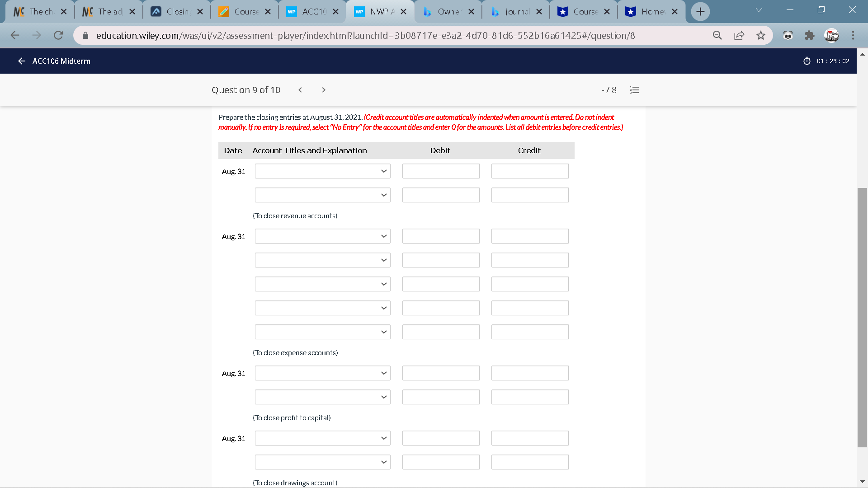Bookmark this page with the star icon
Image resolution: width=868 pixels, height=488 pixels.
point(761,35)
